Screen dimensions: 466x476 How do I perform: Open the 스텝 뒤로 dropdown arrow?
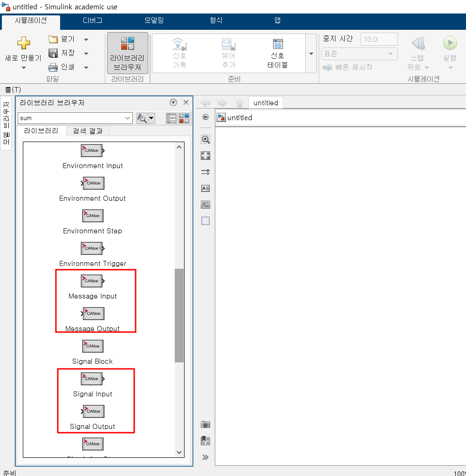pyautogui.click(x=427, y=68)
